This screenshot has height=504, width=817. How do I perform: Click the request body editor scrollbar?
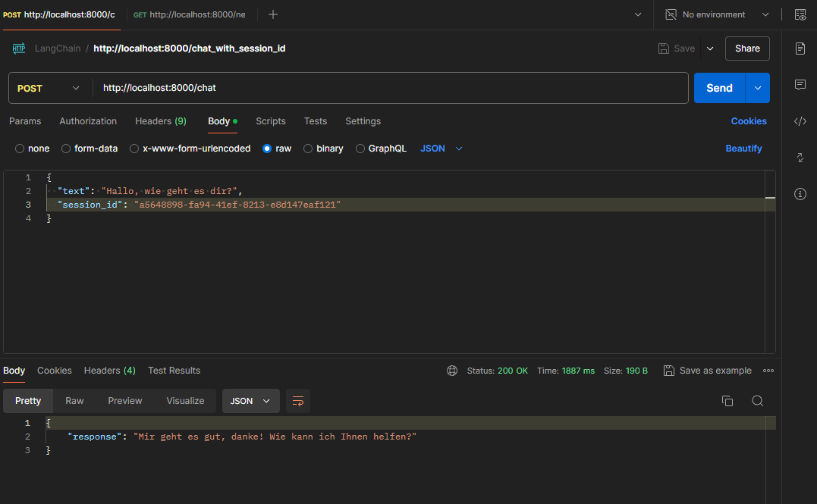point(770,198)
